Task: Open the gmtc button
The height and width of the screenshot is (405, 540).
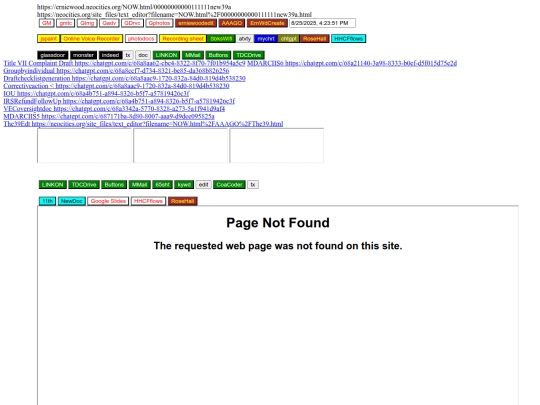Action: pos(65,23)
